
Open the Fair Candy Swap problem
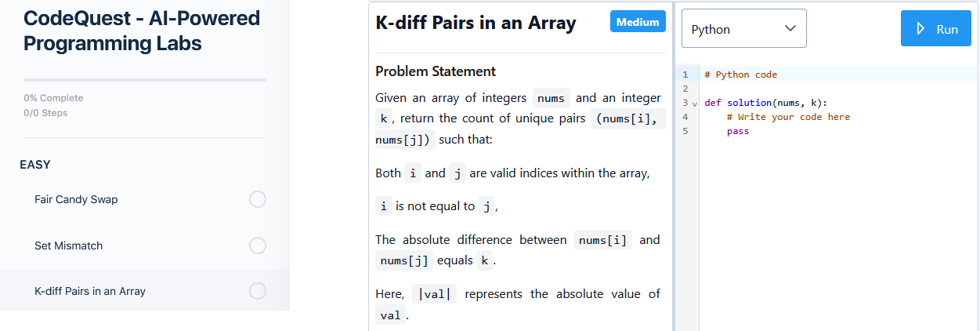pyautogui.click(x=76, y=199)
